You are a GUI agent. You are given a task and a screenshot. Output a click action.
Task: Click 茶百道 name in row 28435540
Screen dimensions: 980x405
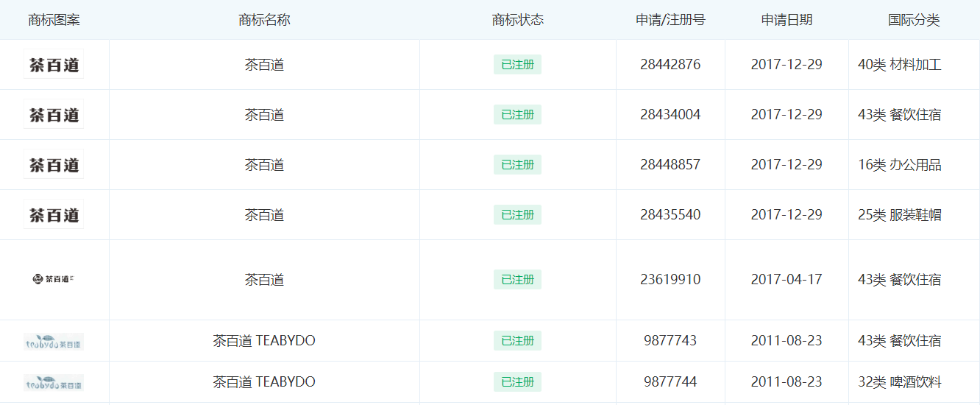(x=264, y=215)
